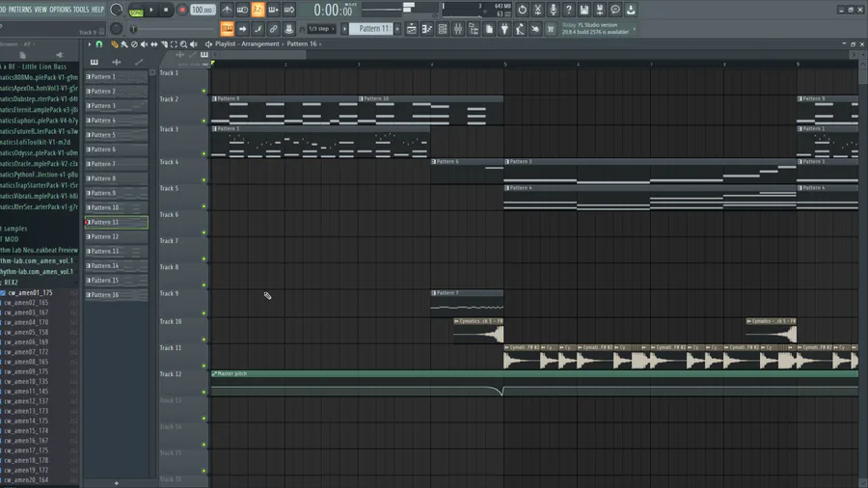
Task: Select the Master pitch automation clip
Action: (x=534, y=384)
